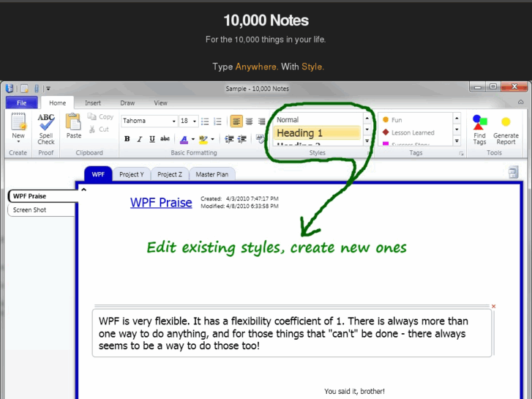
Task: Click inside the WPF flexibility text box
Action: pos(292,333)
